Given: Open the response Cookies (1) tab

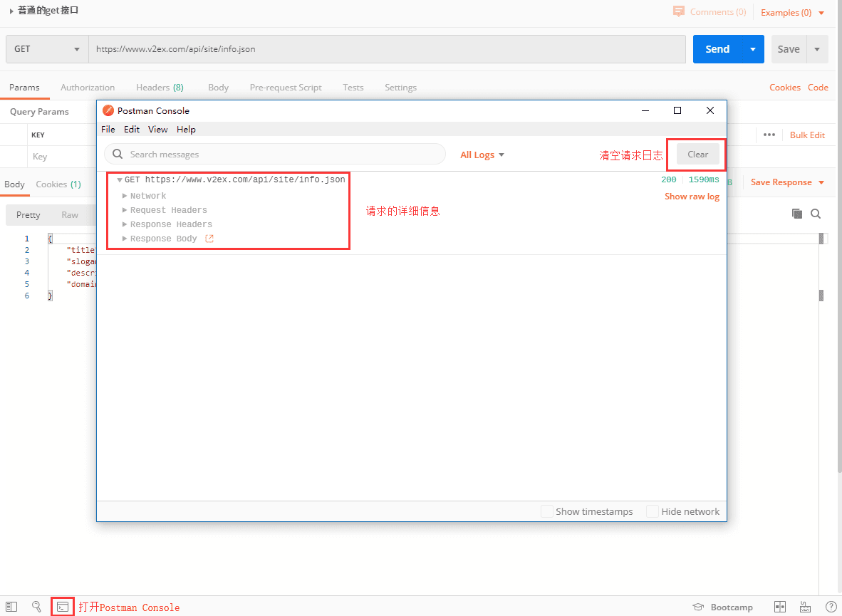Looking at the screenshot, I should pyautogui.click(x=58, y=184).
